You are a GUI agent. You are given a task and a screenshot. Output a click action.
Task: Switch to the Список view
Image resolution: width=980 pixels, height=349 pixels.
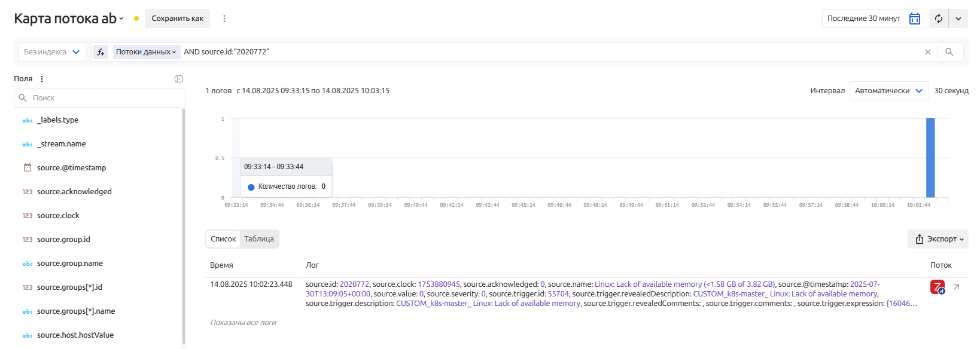point(223,239)
